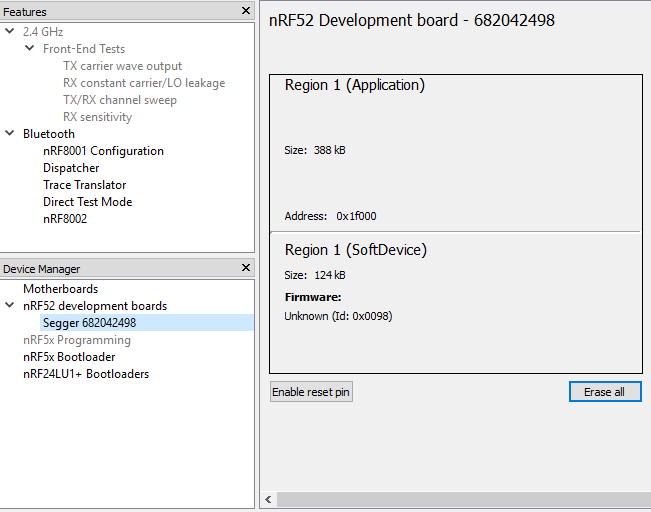This screenshot has height=512, width=651.
Task: Select nRF5x Programming entry
Action: click(77, 340)
